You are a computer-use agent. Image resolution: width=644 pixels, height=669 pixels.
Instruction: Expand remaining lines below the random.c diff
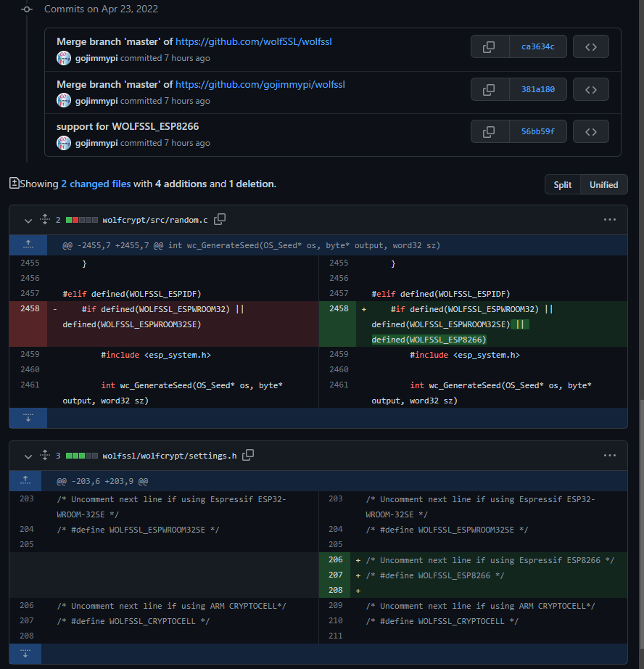28,417
